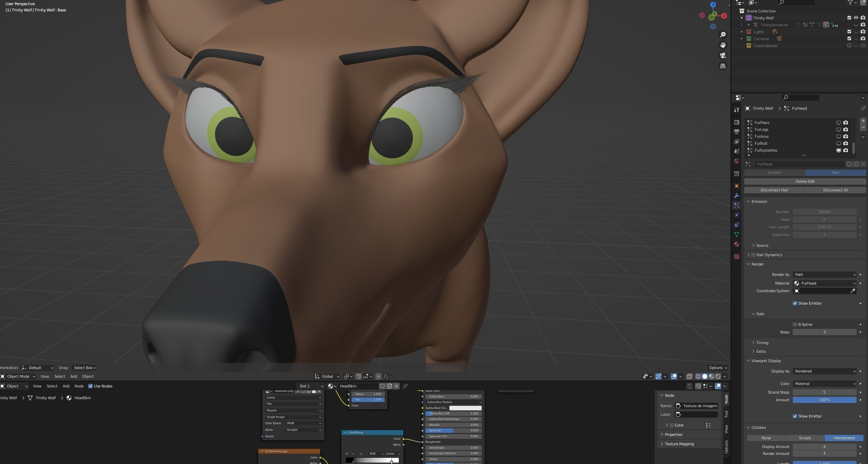
Task: Open the FurHead Material dropdown
Action: click(824, 283)
